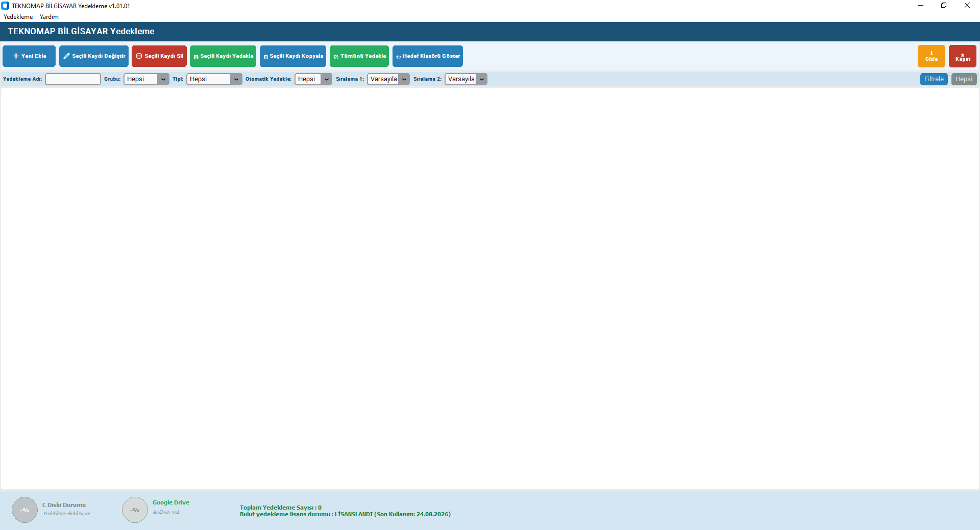
Task: Open the Sıralama 2 dropdown
Action: tap(466, 79)
